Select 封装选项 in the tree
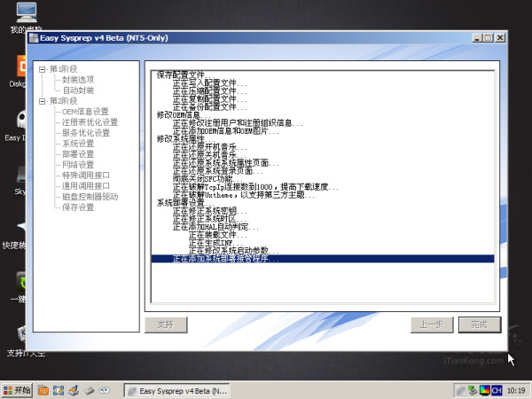Screen dimensions: 532x399 pos(78,80)
